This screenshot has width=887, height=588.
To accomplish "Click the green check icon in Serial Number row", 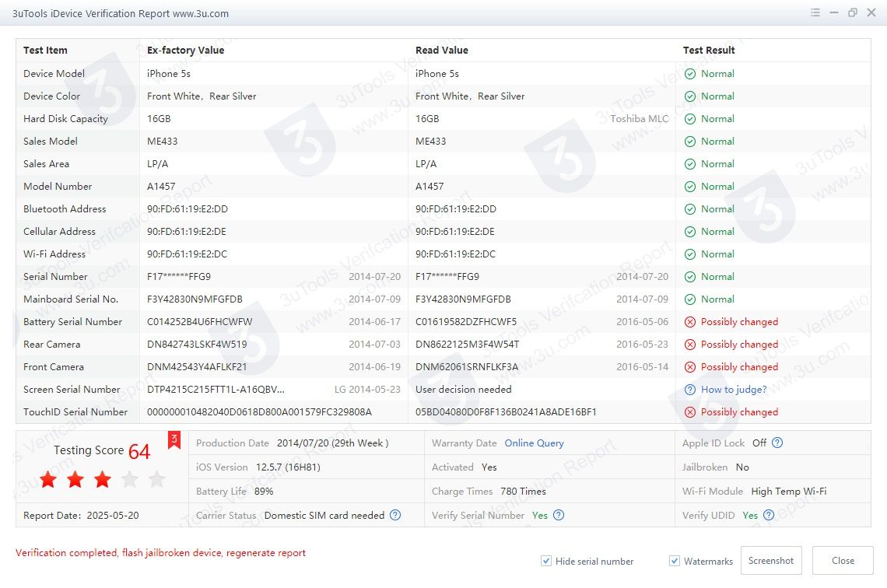I will [x=690, y=277].
